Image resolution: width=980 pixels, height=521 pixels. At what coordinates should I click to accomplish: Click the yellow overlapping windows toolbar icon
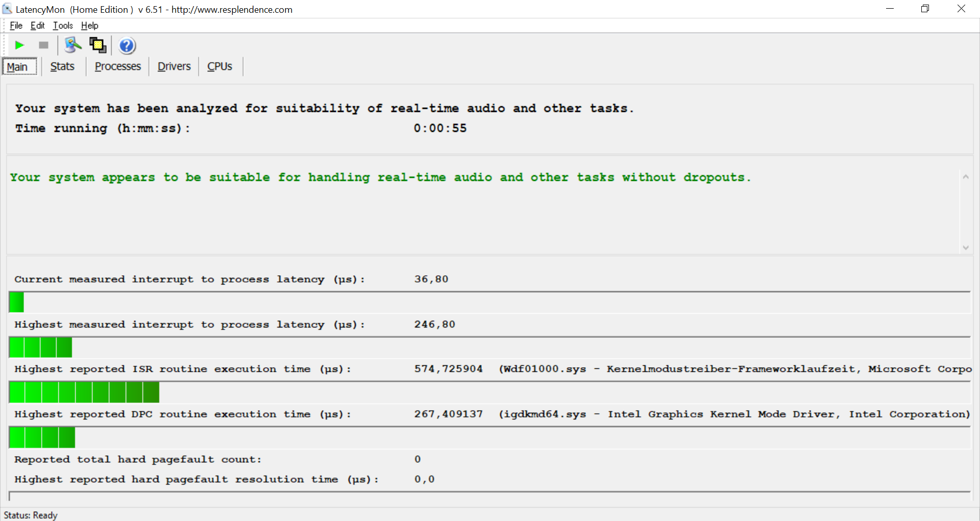tap(97, 45)
